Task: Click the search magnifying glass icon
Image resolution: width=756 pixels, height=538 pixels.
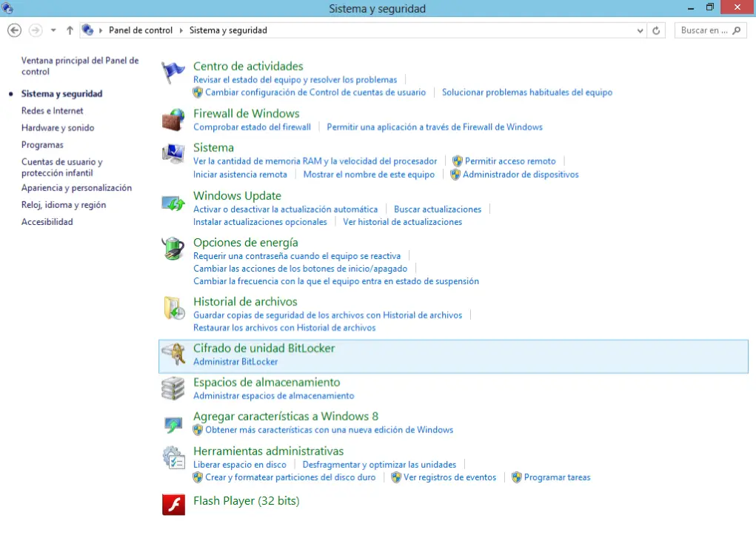Action: (736, 30)
